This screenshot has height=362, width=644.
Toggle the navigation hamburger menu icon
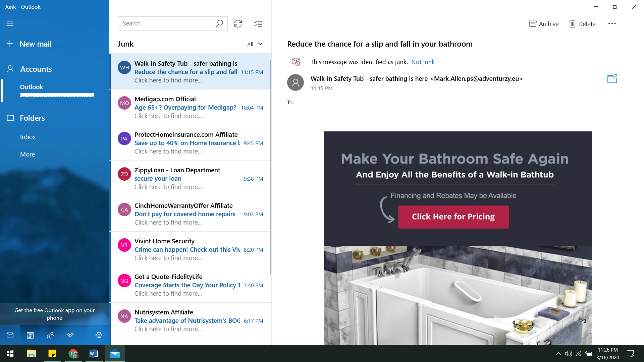pos(10,23)
